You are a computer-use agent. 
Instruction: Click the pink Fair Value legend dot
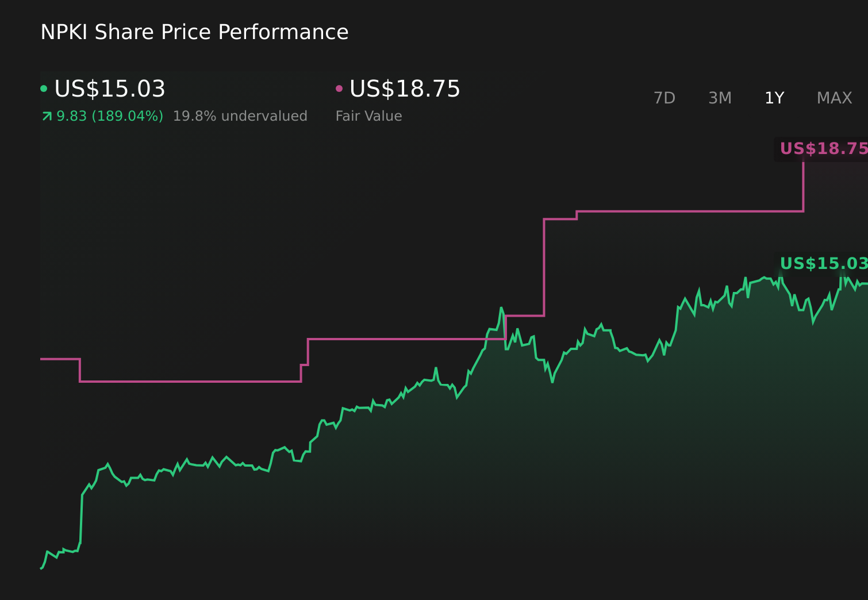tap(339, 88)
